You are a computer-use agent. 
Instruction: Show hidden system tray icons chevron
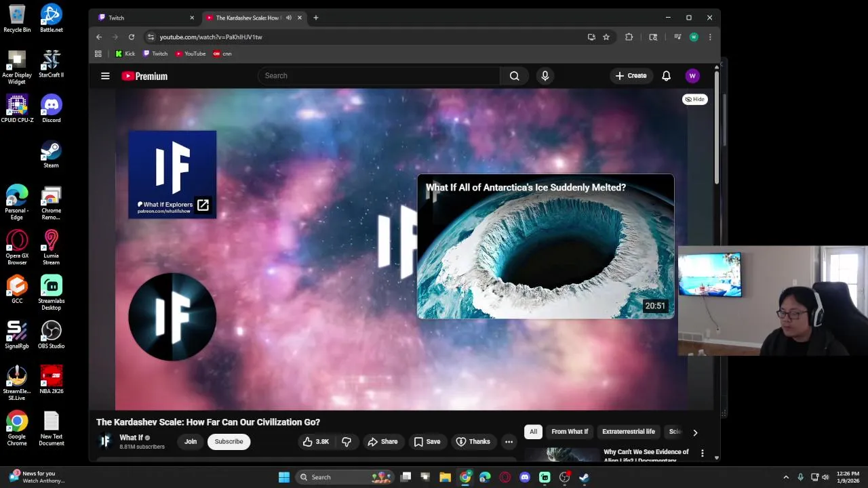(786, 477)
